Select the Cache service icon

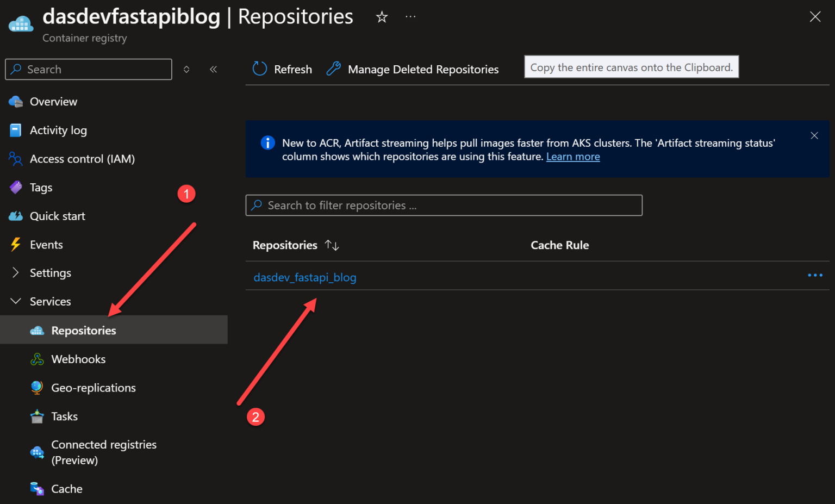pyautogui.click(x=36, y=489)
